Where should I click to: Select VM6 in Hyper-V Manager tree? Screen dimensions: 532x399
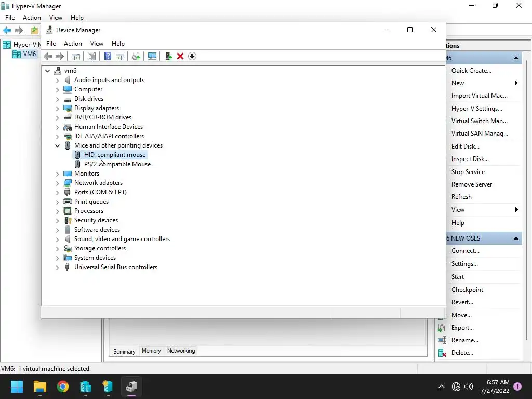[x=30, y=54]
